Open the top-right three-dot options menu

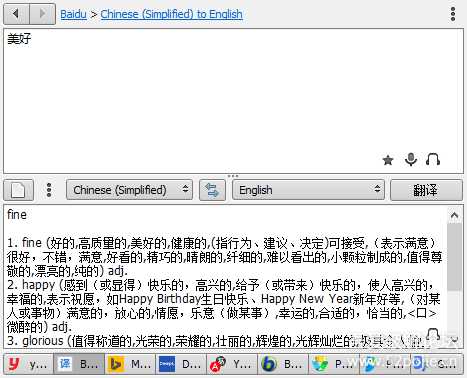click(x=452, y=14)
